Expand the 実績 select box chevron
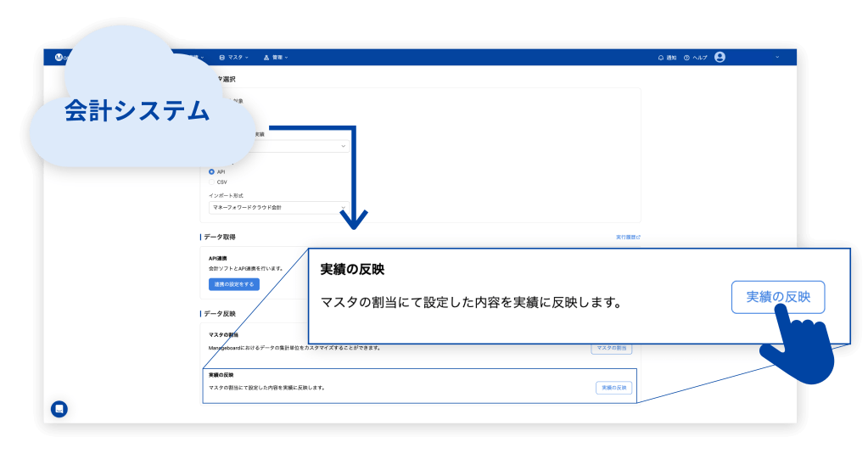The height and width of the screenshot is (459, 868). point(344,146)
